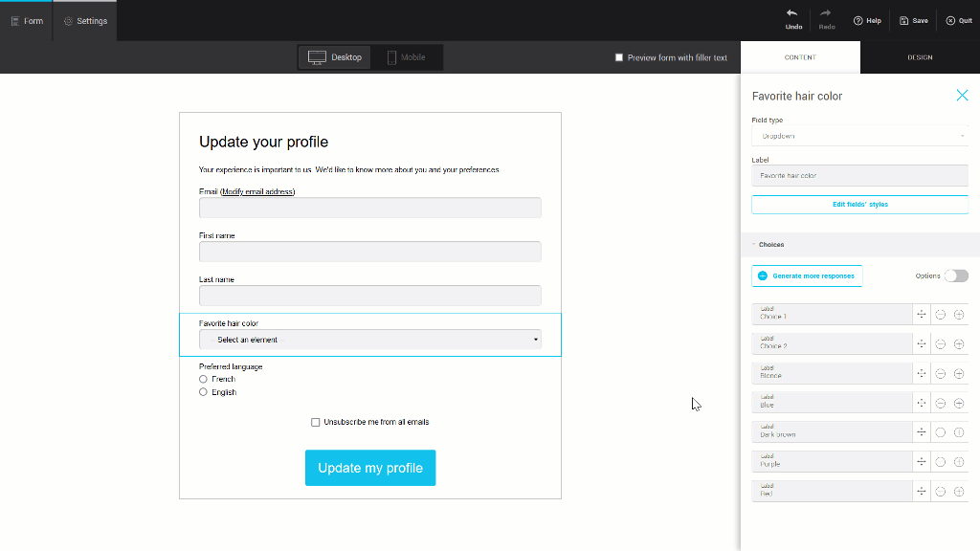The height and width of the screenshot is (551, 980).
Task: Open the Select an element dropdown
Action: tap(369, 340)
